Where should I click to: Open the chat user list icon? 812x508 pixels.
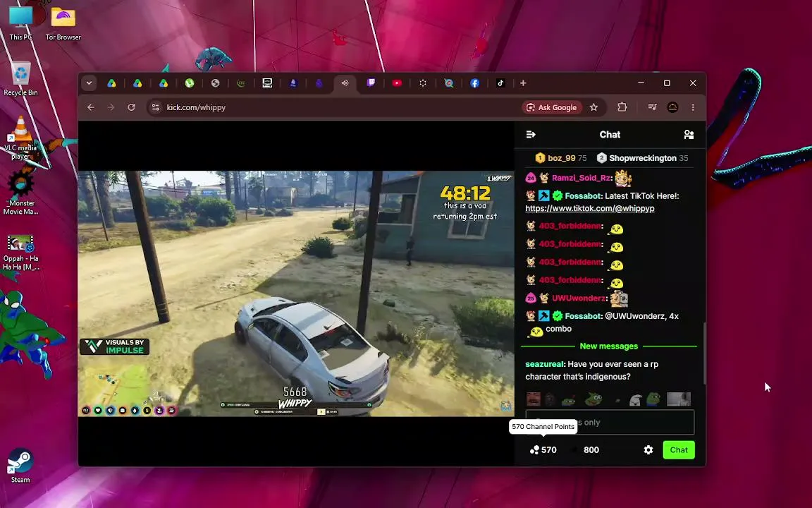[x=689, y=135]
